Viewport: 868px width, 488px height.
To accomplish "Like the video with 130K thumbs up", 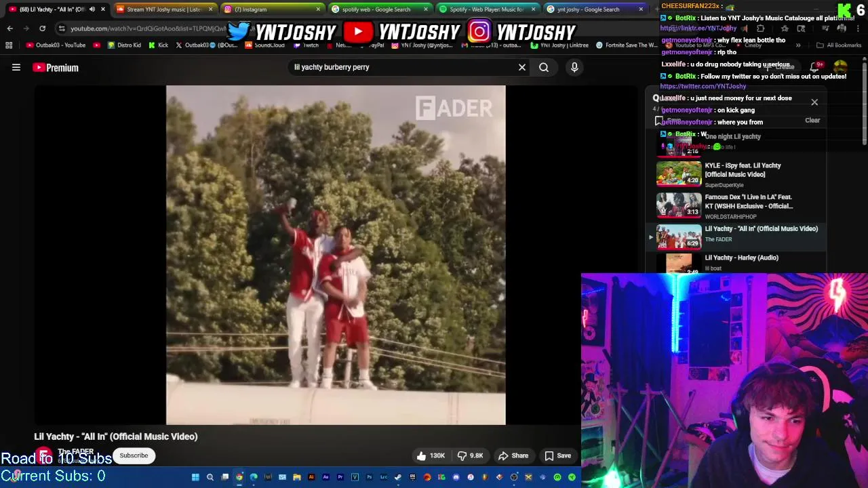I will pyautogui.click(x=431, y=455).
